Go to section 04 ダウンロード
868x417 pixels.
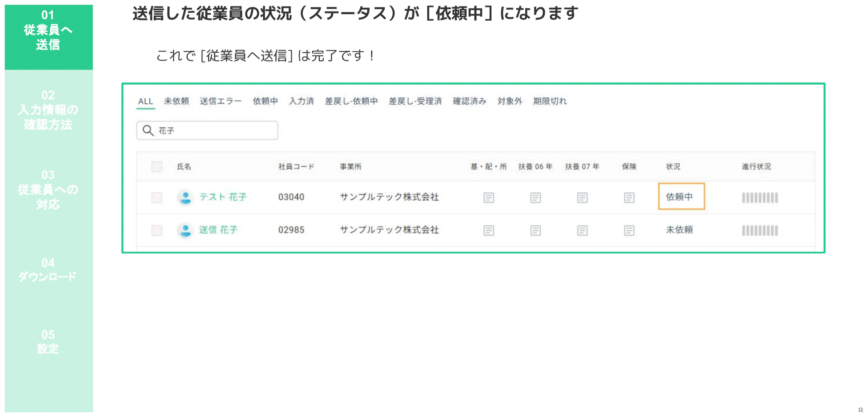pos(48,270)
